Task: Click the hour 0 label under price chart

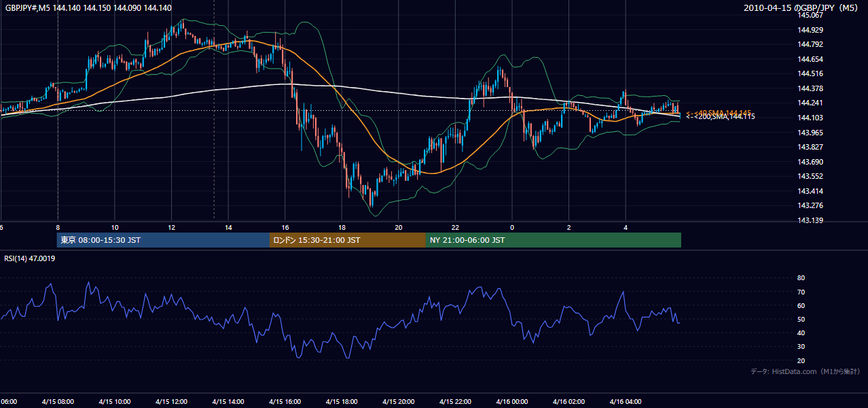Action: pos(512,228)
